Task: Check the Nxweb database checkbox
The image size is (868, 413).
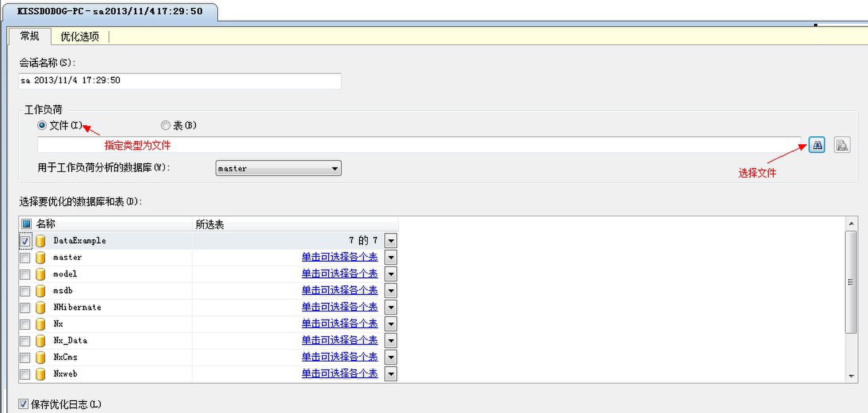Action: coord(25,374)
